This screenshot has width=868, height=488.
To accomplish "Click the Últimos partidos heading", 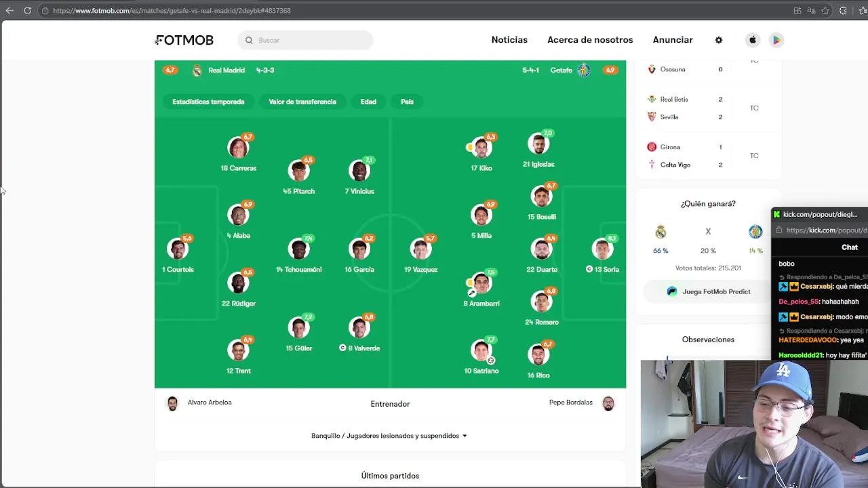I will (390, 476).
